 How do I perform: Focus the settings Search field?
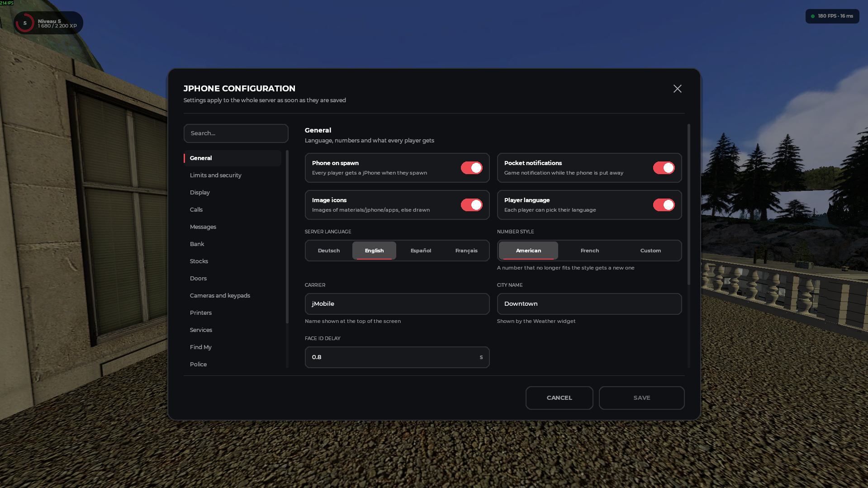(236, 133)
